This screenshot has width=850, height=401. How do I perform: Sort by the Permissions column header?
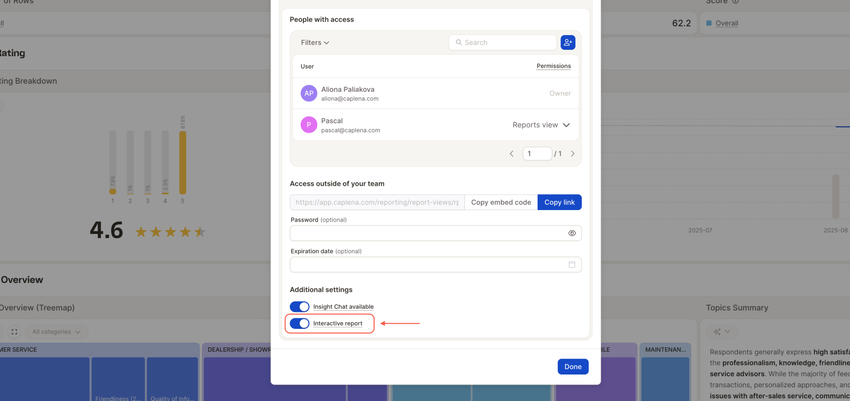553,66
